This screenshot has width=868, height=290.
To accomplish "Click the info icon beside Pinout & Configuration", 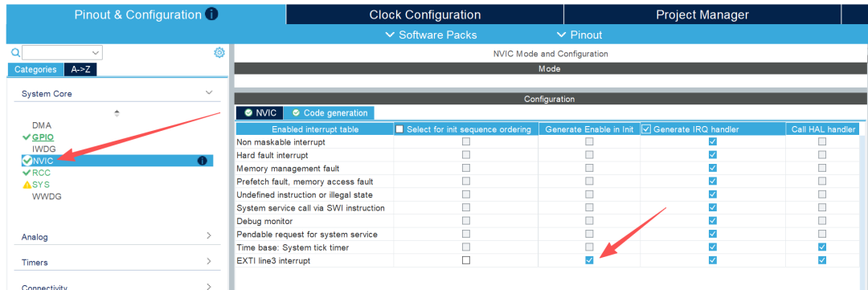I will (211, 14).
